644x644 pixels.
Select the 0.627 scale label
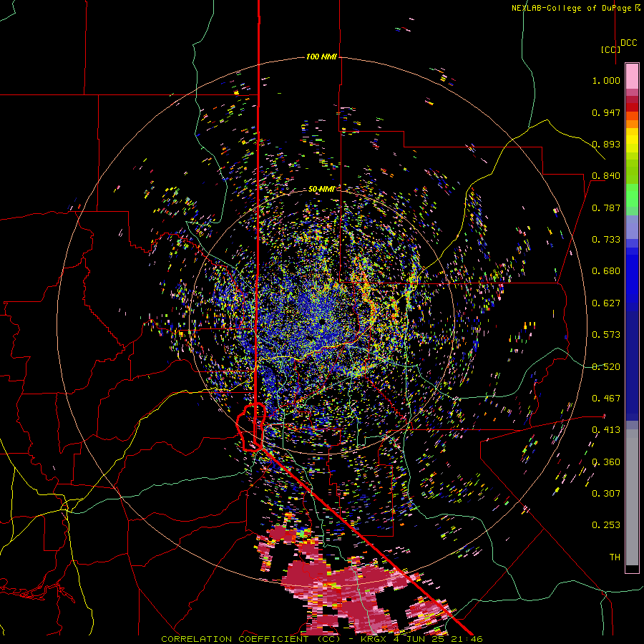point(606,303)
